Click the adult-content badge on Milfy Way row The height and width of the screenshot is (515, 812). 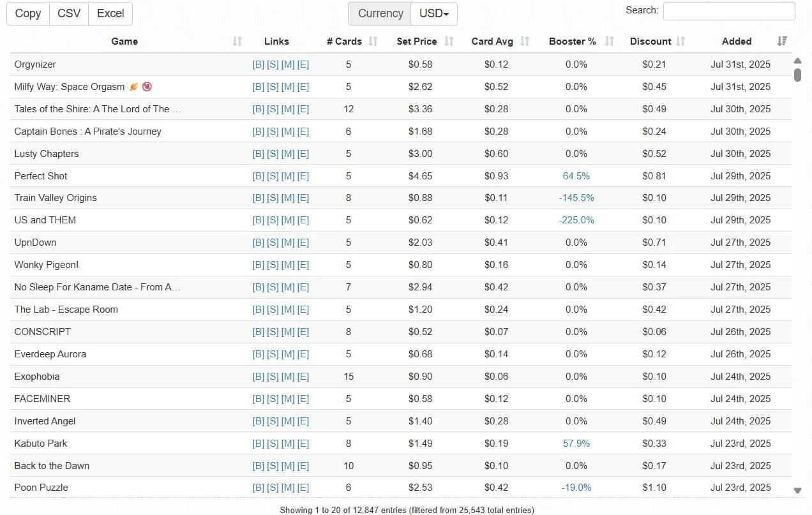[x=147, y=87]
